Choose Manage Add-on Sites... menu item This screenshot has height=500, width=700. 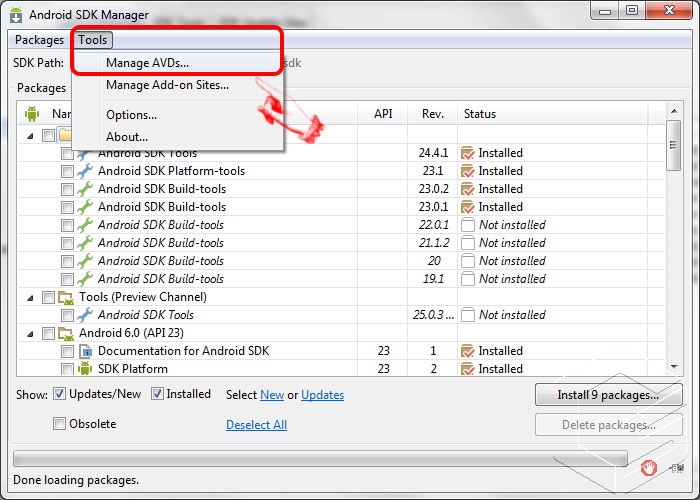pyautogui.click(x=177, y=85)
